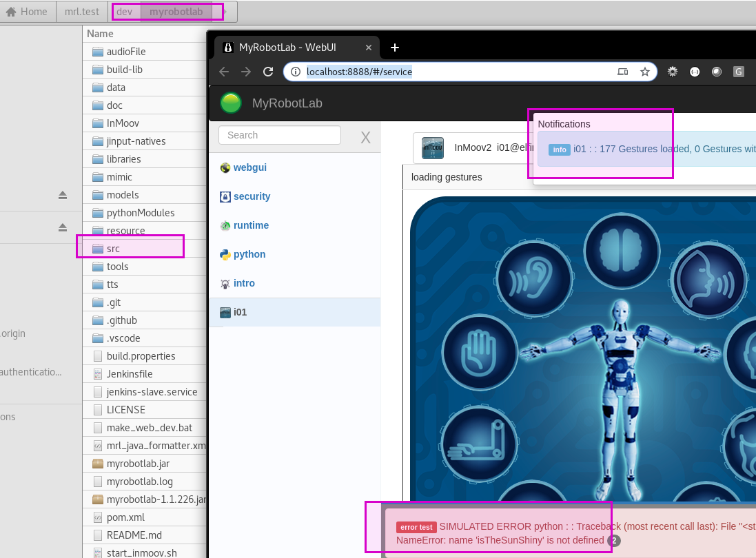Click the runtime service icon
This screenshot has height=558, width=756.
(x=225, y=225)
